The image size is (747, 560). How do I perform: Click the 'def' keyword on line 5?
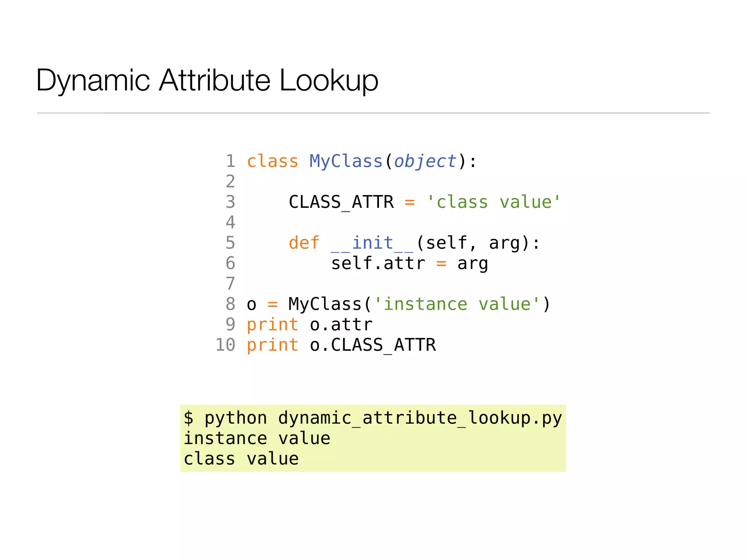tap(303, 243)
